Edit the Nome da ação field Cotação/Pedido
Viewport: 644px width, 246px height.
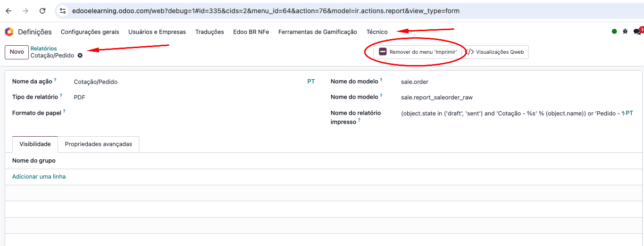[x=189, y=82]
